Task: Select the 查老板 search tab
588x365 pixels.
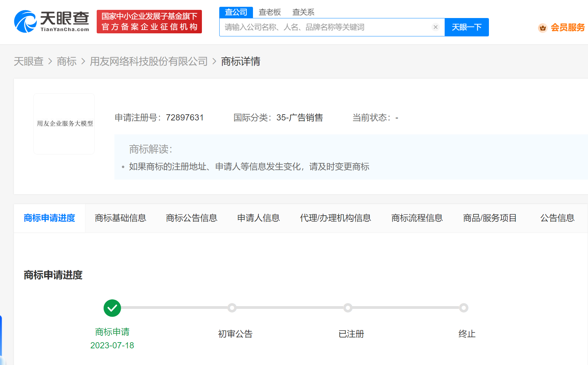Action: pyautogui.click(x=270, y=12)
